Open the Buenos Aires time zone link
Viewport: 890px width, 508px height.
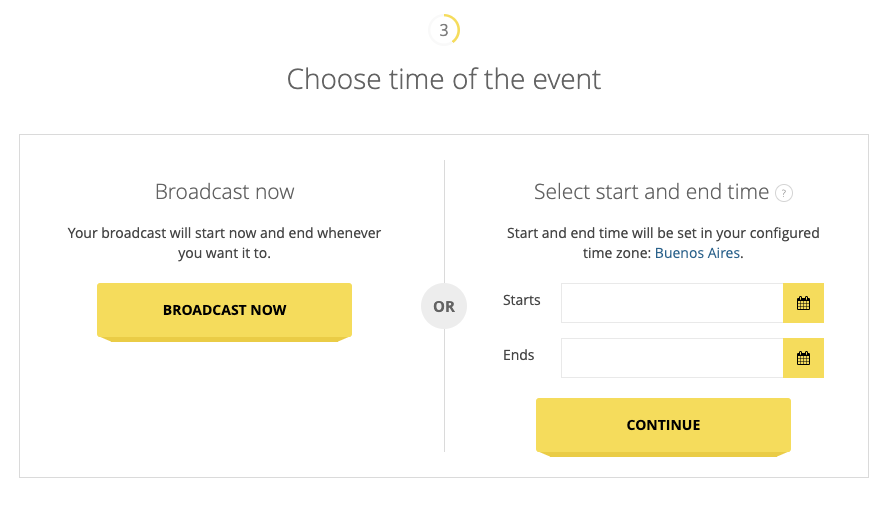coord(697,253)
